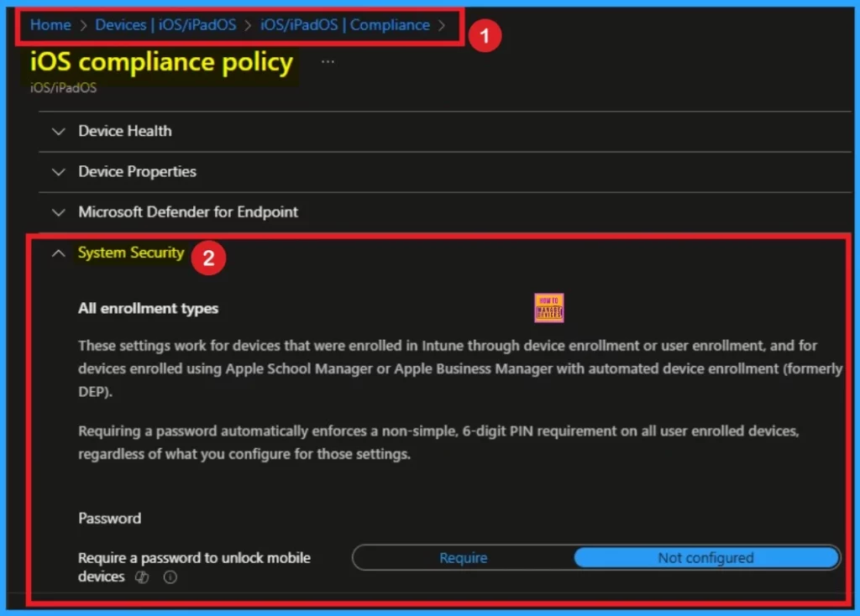
Task: Click the 'All enrollment types' heading
Action: [x=148, y=309]
